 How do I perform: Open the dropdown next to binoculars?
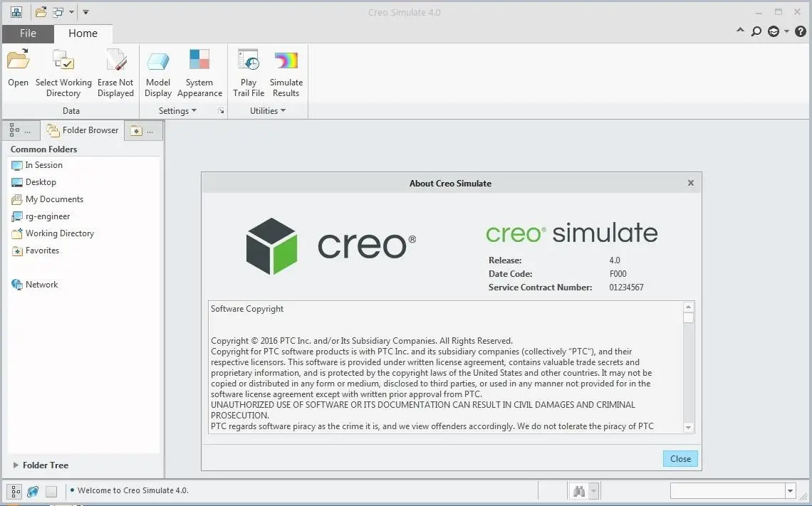(594, 490)
